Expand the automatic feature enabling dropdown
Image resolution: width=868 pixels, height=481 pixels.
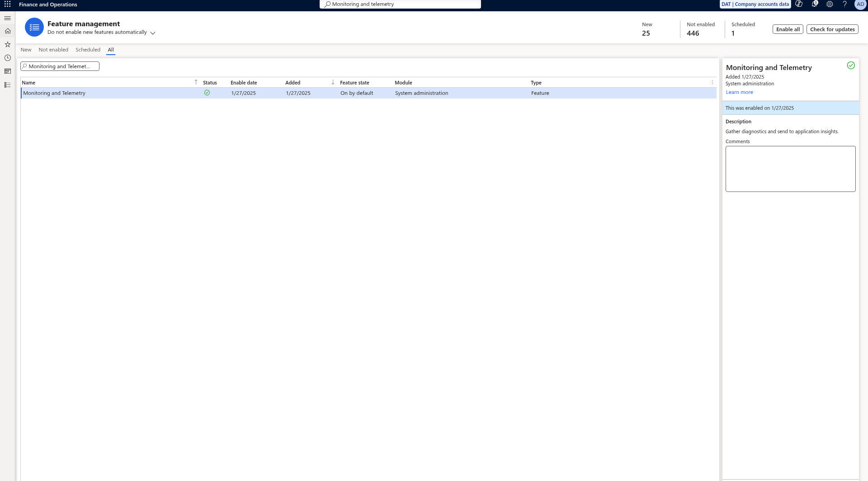[153, 33]
